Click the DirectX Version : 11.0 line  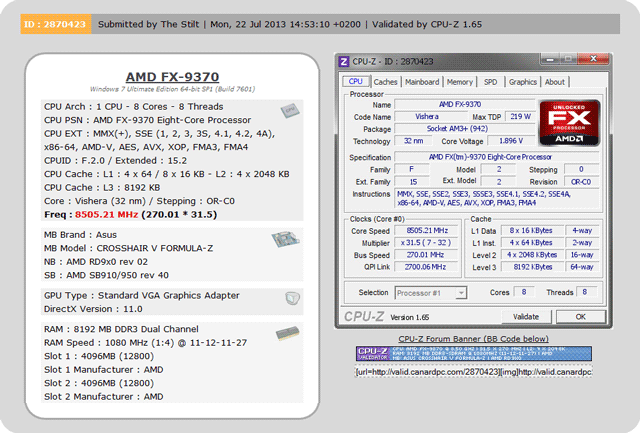tap(93, 309)
